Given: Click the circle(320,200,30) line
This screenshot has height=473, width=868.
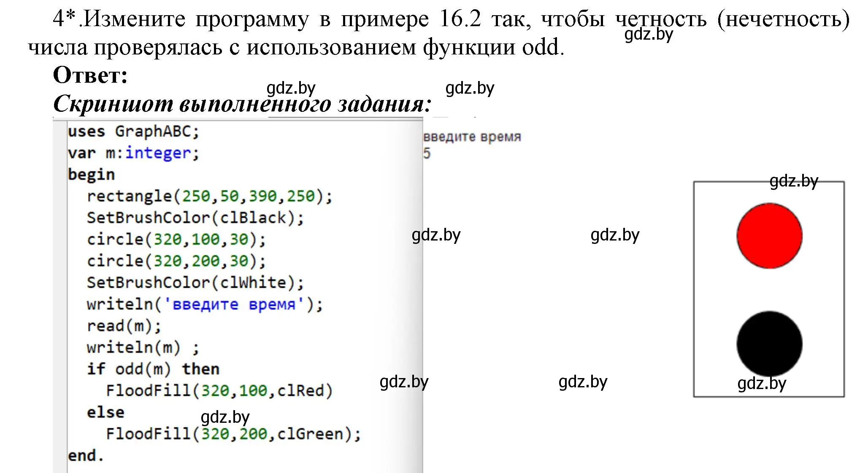Looking at the screenshot, I should click(x=176, y=261).
